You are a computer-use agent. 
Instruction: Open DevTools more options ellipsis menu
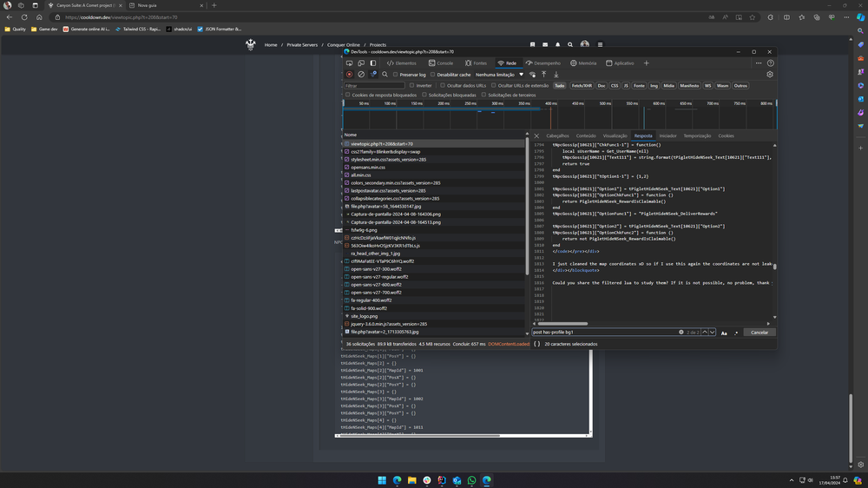tap(758, 63)
